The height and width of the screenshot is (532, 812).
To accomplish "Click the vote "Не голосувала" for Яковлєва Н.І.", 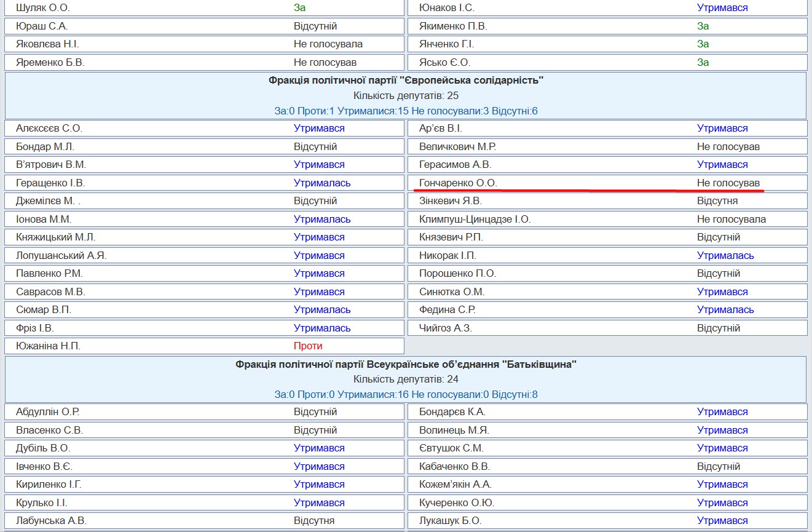I will [328, 44].
